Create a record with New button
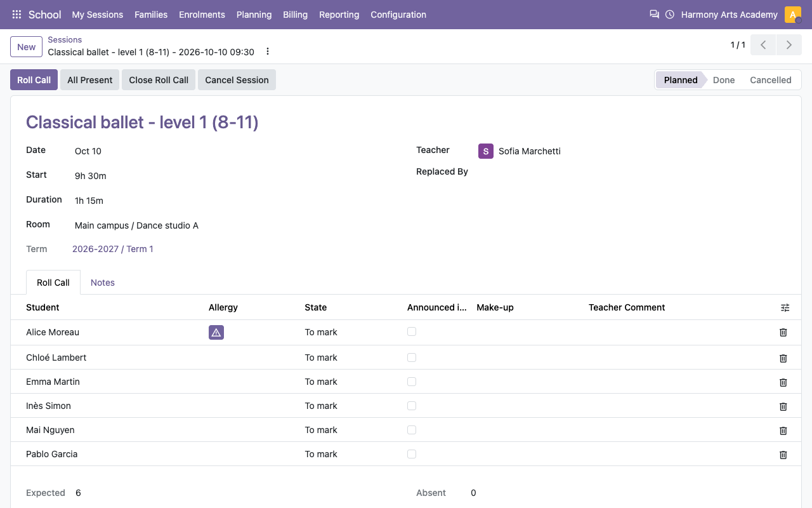Image resolution: width=812 pixels, height=508 pixels. click(27, 47)
